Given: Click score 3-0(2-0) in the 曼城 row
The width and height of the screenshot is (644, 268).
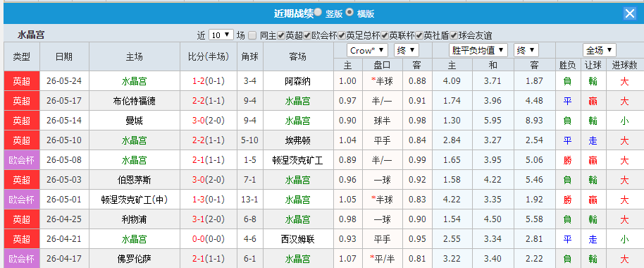Looking at the screenshot, I should tap(209, 121).
